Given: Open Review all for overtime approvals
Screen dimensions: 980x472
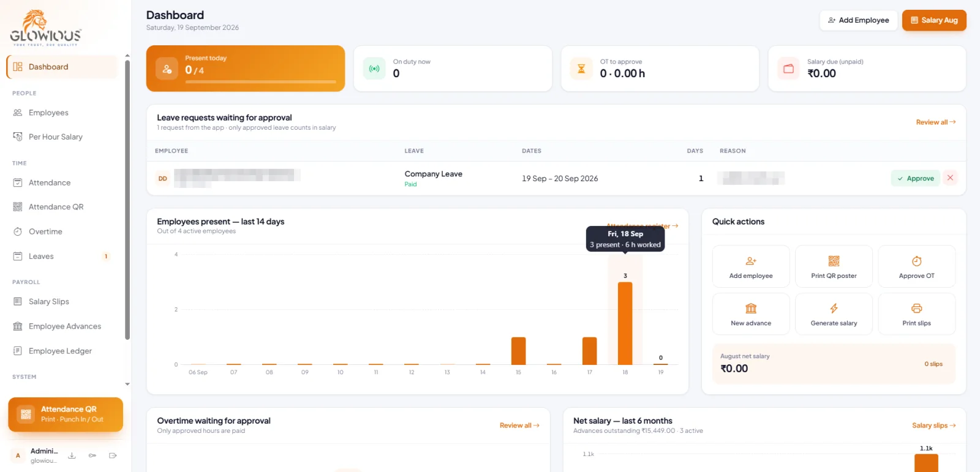Looking at the screenshot, I should click(x=519, y=425).
